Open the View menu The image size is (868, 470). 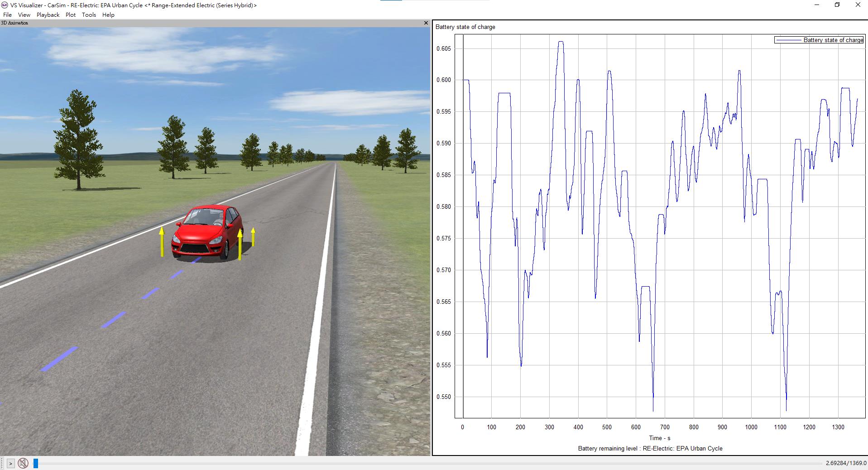pos(24,14)
